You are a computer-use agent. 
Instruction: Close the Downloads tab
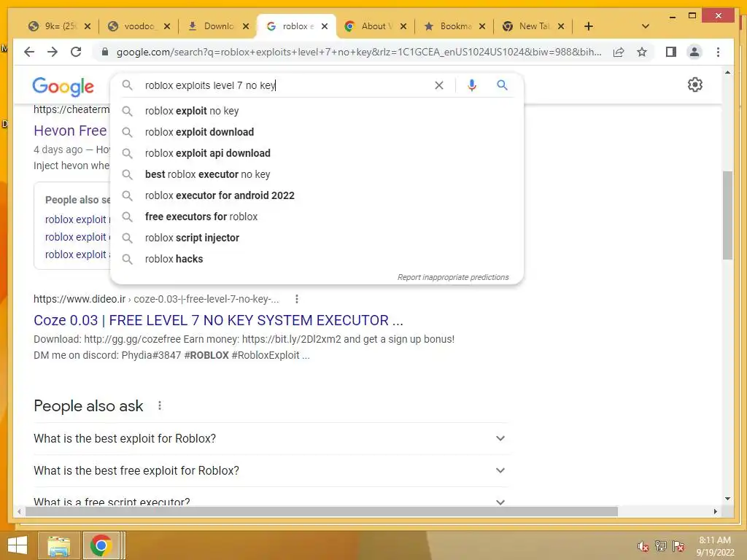coord(246,26)
